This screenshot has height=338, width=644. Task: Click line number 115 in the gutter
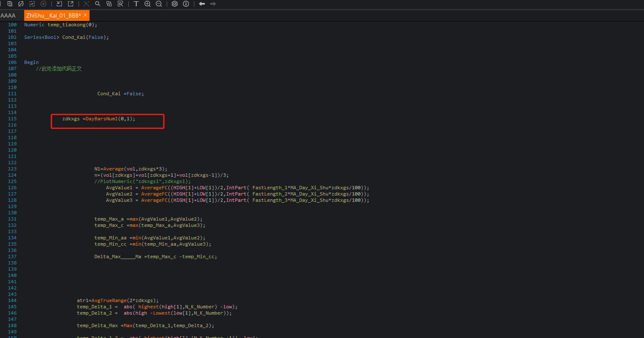tap(12, 119)
